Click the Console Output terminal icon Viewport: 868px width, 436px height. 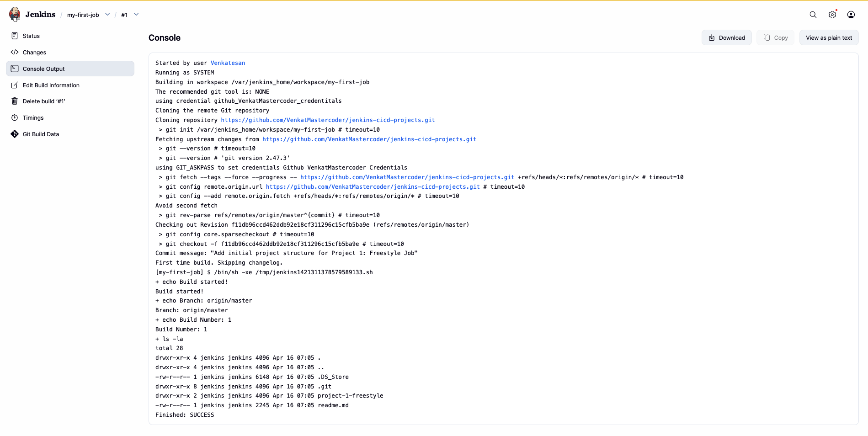[x=15, y=69]
